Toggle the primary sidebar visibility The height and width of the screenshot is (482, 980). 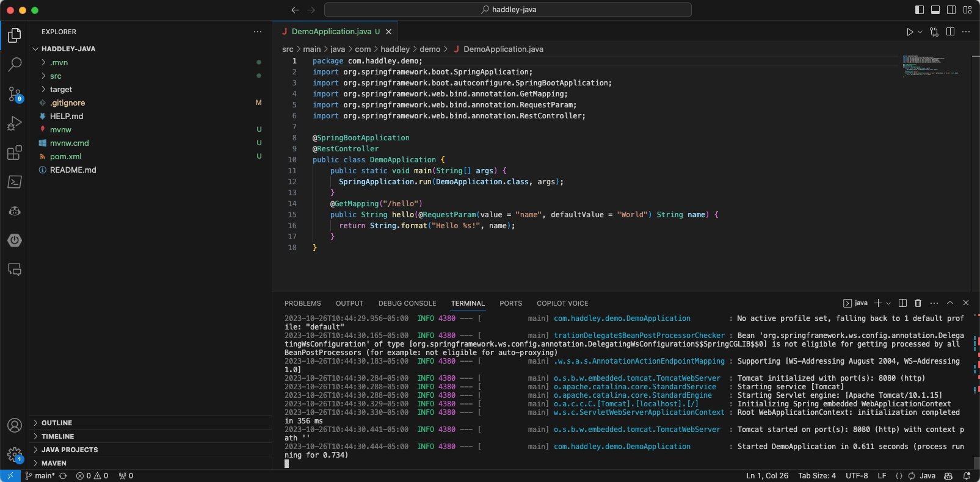(920, 10)
